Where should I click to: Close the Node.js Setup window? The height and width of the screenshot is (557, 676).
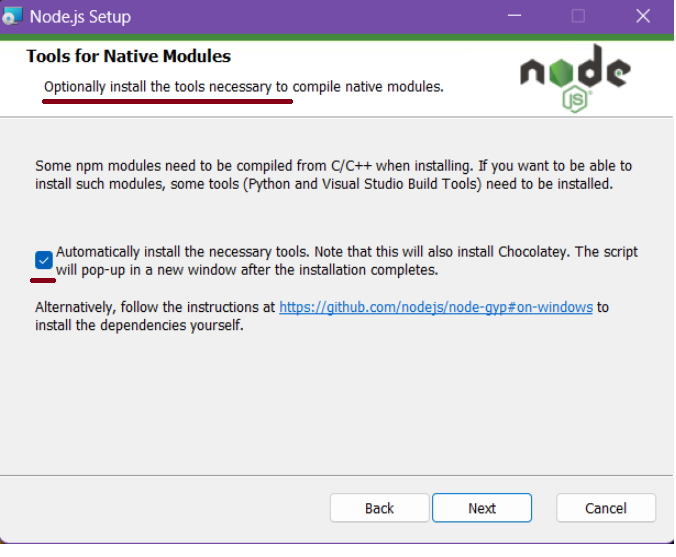point(643,16)
